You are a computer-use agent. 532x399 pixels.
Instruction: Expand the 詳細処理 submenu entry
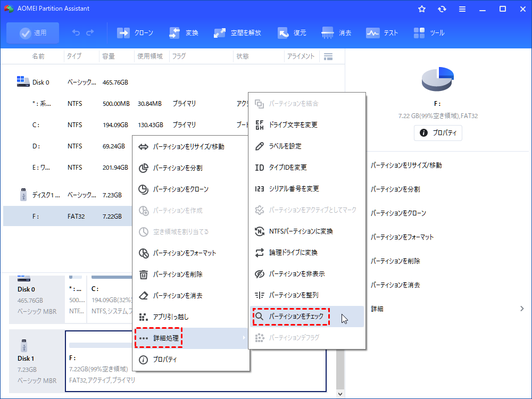click(191, 338)
